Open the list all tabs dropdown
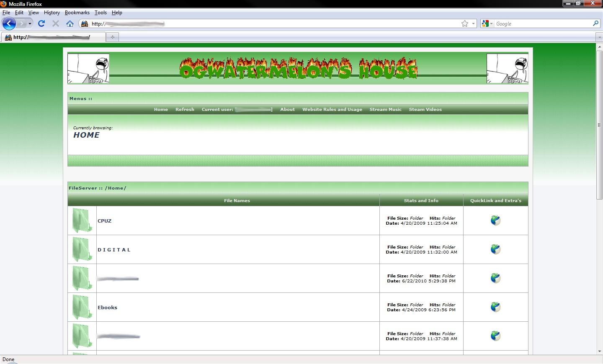603x364 pixels. pos(599,37)
